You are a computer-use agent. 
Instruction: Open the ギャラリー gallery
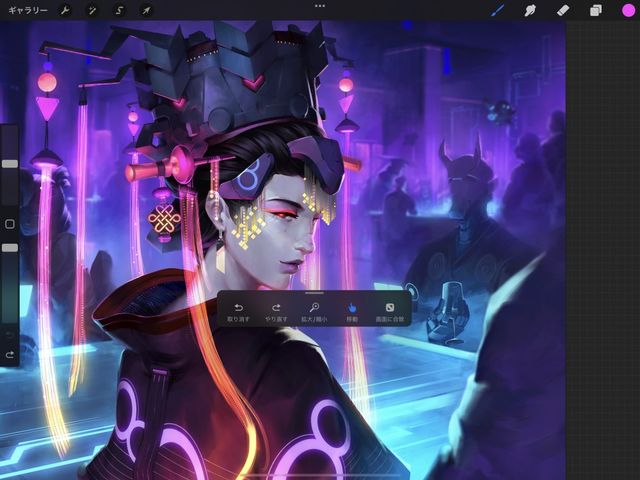[x=28, y=10]
